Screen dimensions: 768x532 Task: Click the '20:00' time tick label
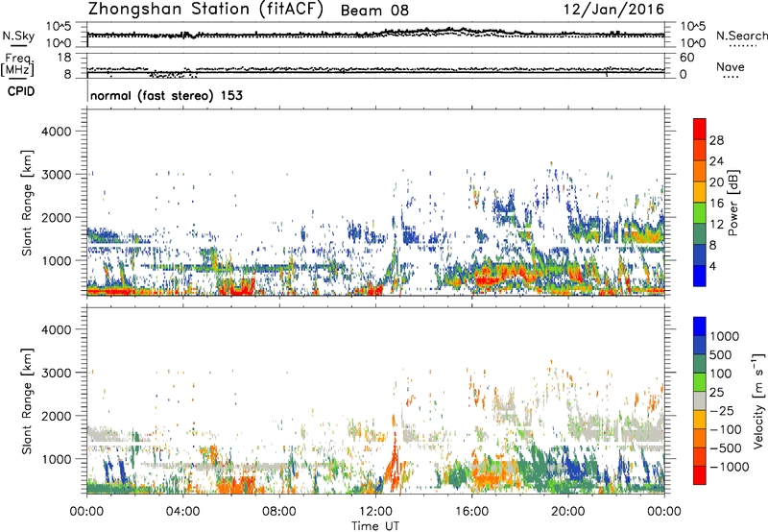click(x=567, y=512)
